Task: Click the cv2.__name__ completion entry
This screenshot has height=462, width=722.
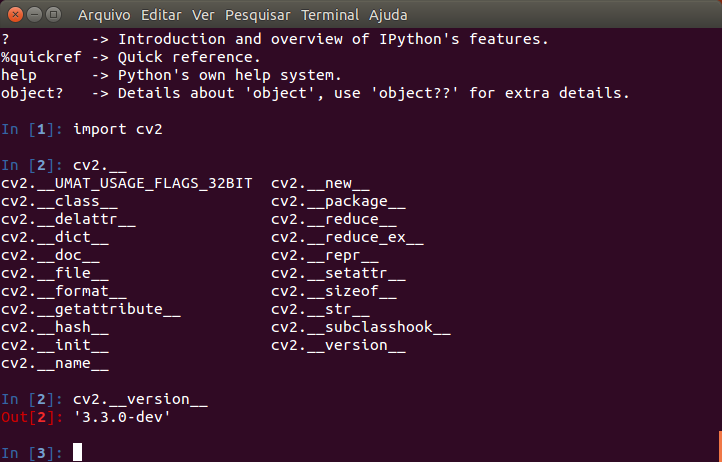Action: click(55, 364)
